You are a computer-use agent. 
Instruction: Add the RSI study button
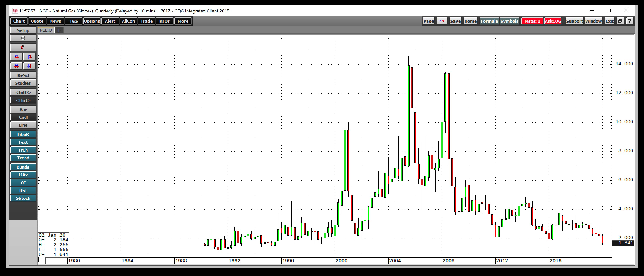[x=23, y=191]
